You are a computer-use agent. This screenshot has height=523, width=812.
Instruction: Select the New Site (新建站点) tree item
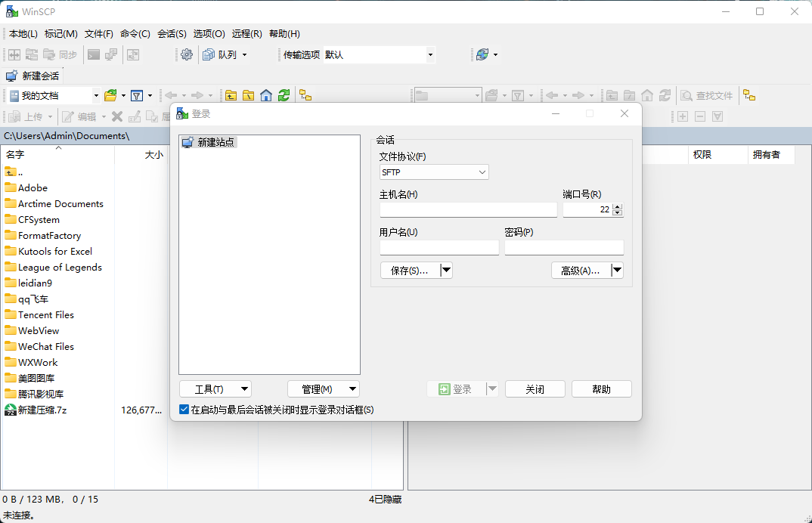tap(215, 142)
